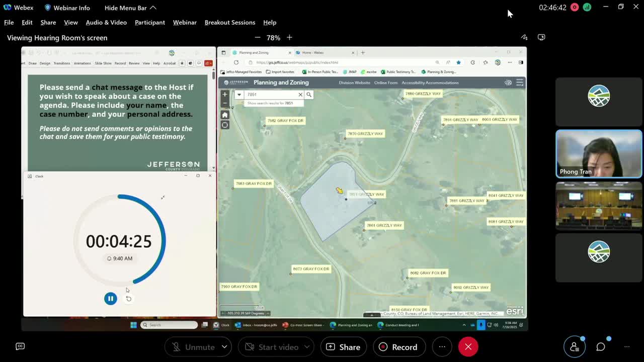Image resolution: width=644 pixels, height=362 pixels.
Task: Click the Share button
Action: [343, 347]
